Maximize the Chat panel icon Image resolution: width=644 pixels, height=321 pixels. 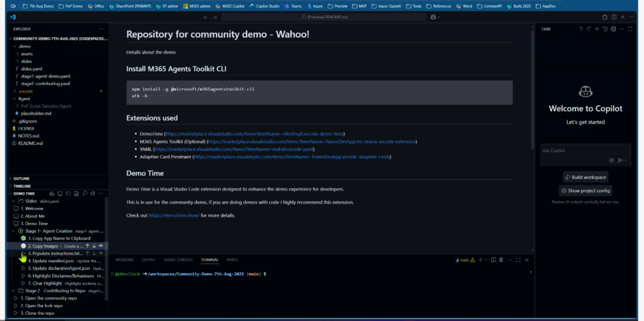tap(630, 29)
